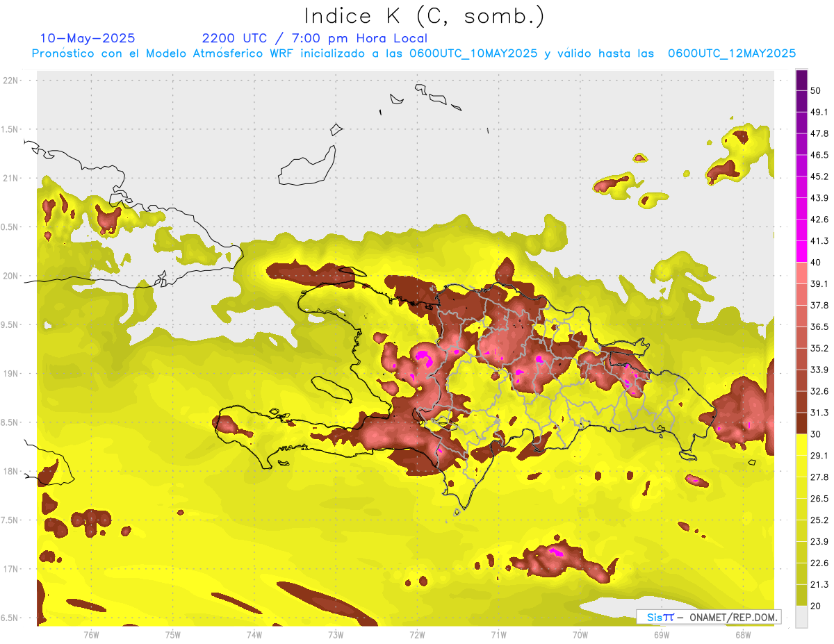Select the dark brown colorbar segment between 30 and 31.3
Image resolution: width=834 pixels, height=644 pixels.
coord(801,423)
